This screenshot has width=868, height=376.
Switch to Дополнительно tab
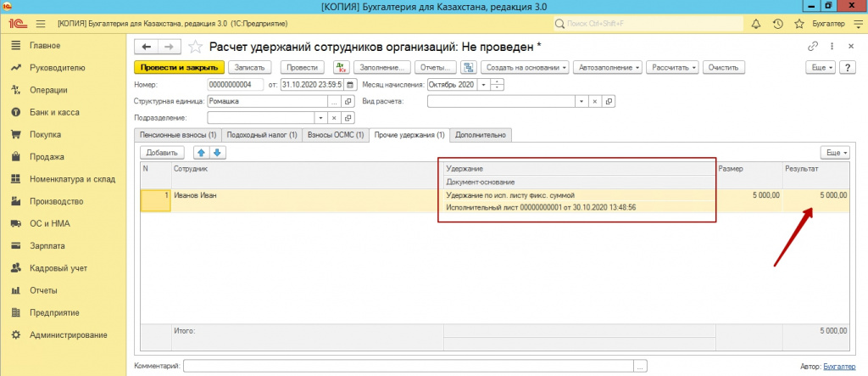481,135
